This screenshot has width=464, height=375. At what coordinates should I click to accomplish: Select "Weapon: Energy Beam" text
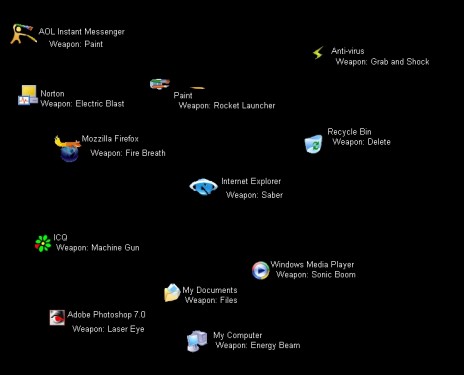(x=258, y=345)
